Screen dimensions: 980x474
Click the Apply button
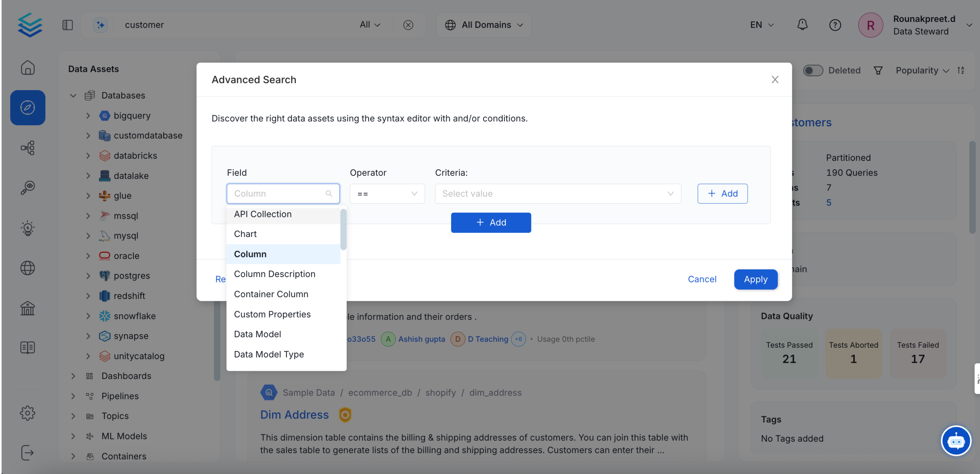pos(756,279)
